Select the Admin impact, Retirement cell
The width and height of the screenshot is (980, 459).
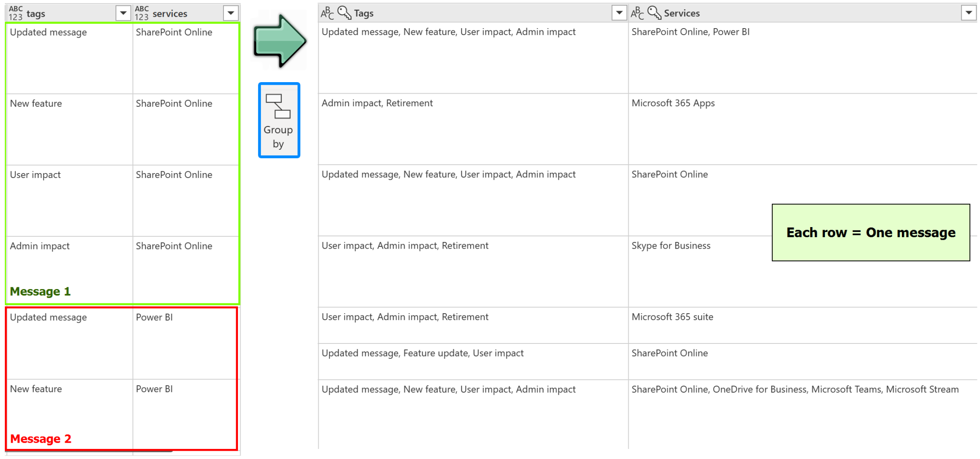[x=377, y=103]
